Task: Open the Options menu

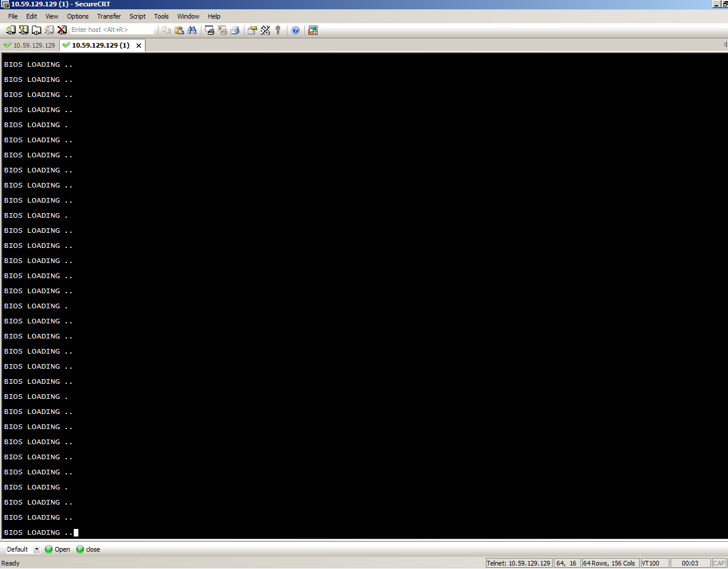Action: point(78,16)
